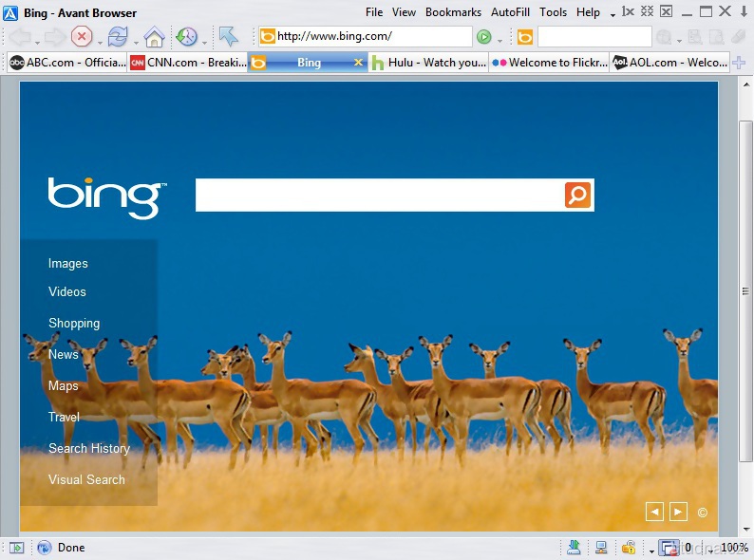This screenshot has width=754, height=560.
Task: Click the popup blocker window icon in status bar
Action: (669, 548)
